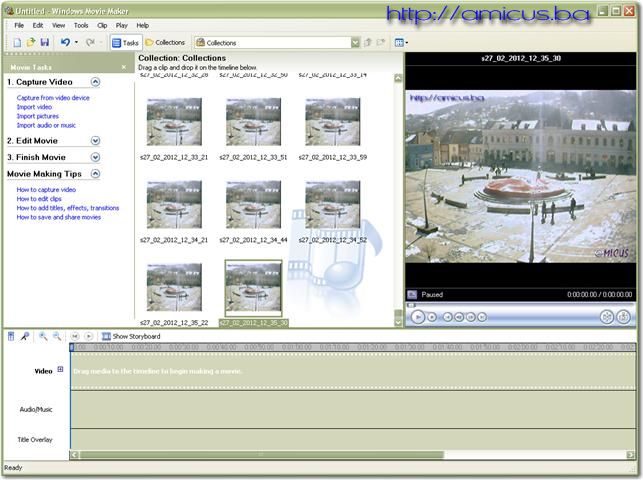Zoom out on the timeline
This screenshot has height=480, width=643.
pyautogui.click(x=57, y=337)
